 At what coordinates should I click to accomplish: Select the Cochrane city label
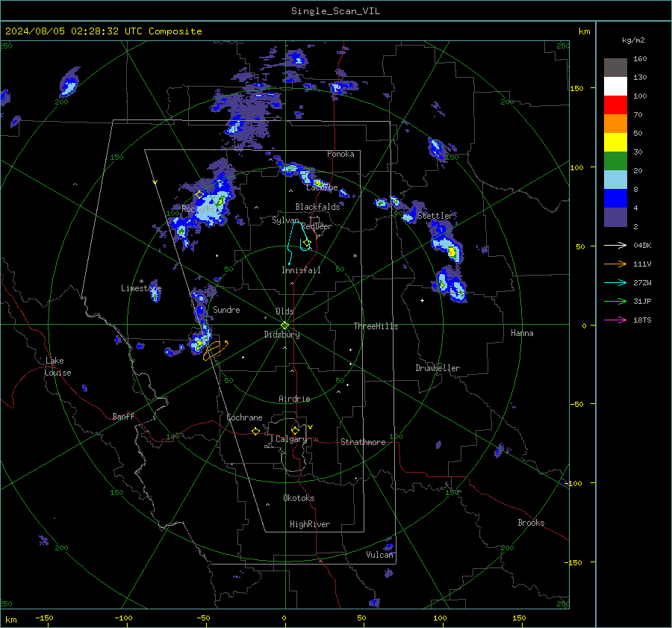pos(244,417)
